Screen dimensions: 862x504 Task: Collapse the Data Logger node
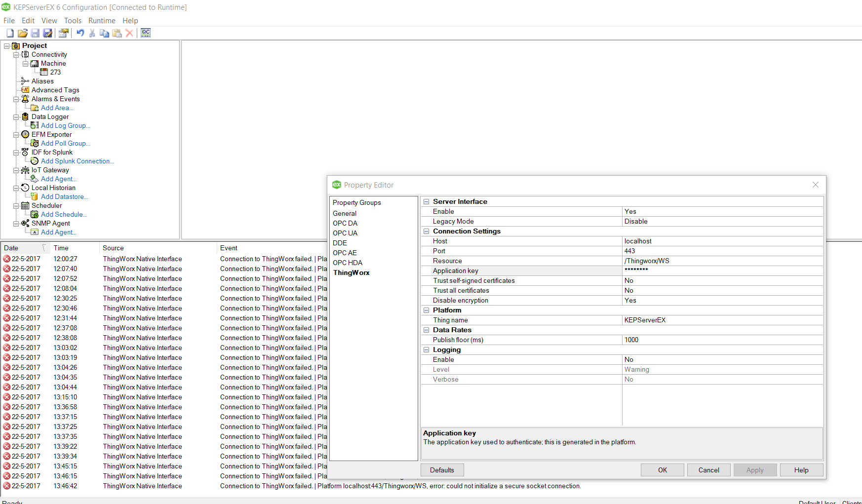click(16, 117)
